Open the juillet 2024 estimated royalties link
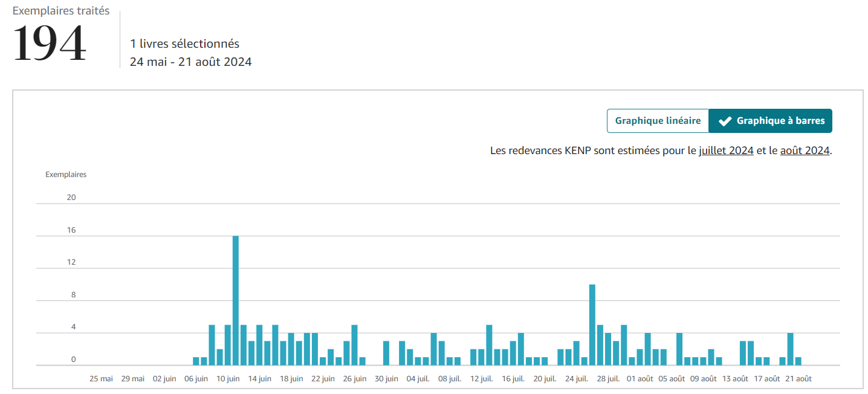Viewport: 868px width, 394px height. pyautogui.click(x=726, y=150)
